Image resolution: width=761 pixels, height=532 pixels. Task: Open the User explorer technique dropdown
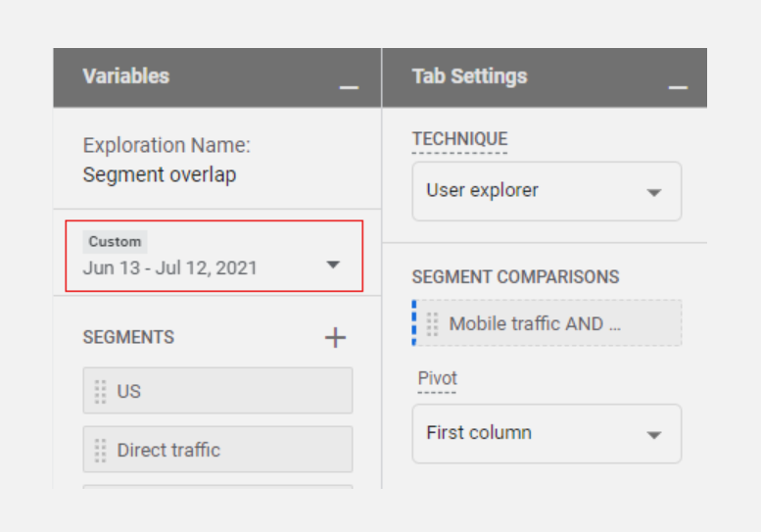click(547, 191)
